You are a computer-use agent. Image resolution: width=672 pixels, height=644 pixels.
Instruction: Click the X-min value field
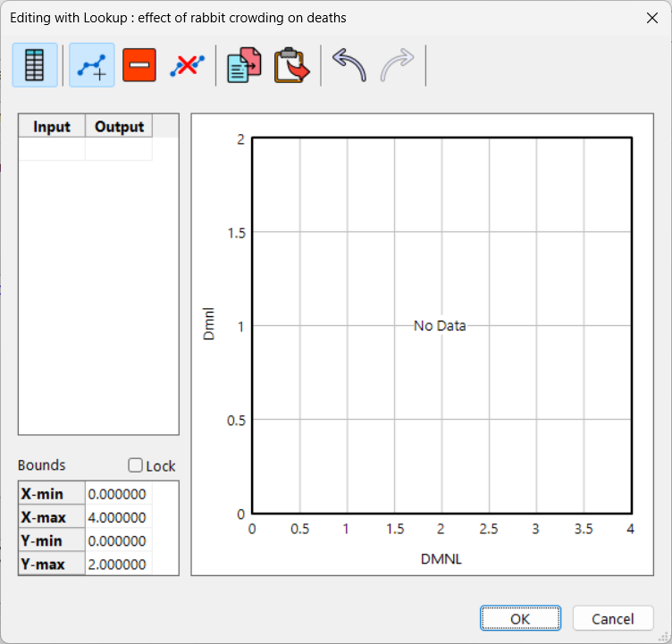(x=119, y=494)
